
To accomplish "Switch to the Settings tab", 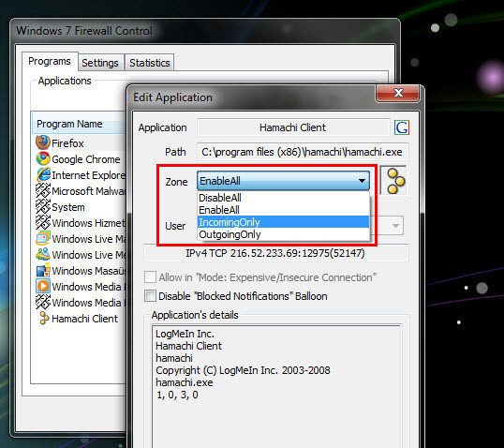I will (x=100, y=63).
